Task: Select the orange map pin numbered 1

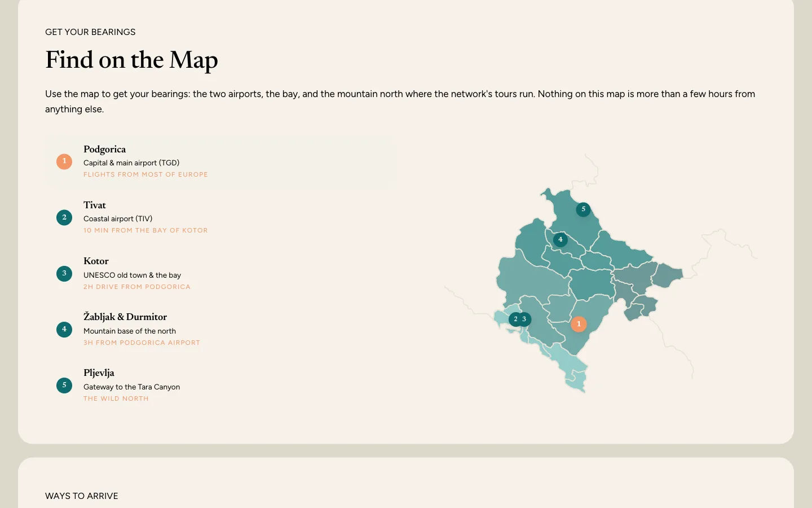Action: (x=579, y=324)
